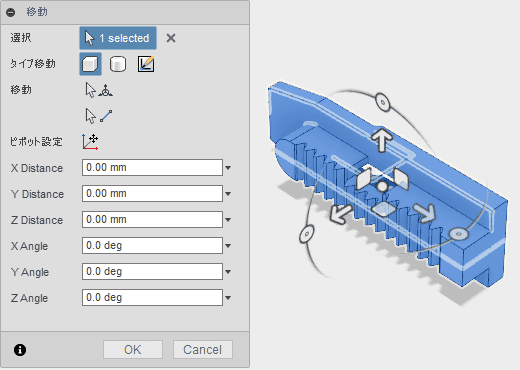Screen dimensions: 520x370
Task: Click the '選択' label
Action: (x=21, y=38)
